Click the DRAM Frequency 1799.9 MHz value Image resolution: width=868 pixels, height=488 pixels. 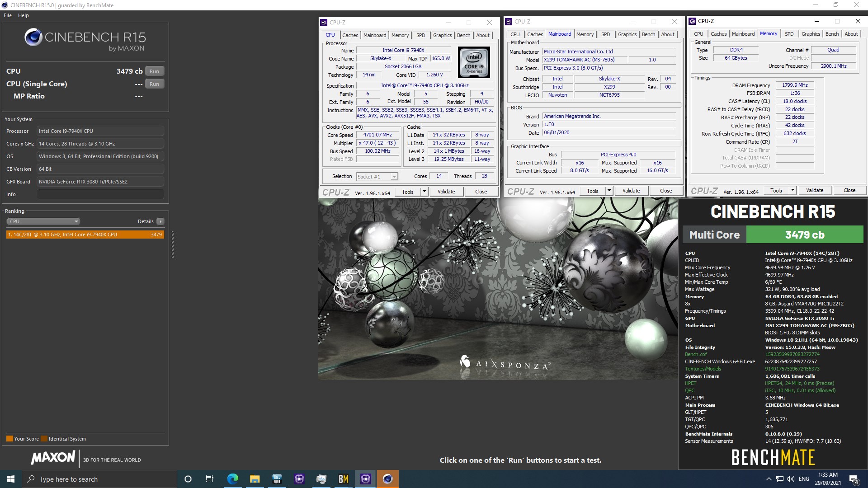(795, 85)
